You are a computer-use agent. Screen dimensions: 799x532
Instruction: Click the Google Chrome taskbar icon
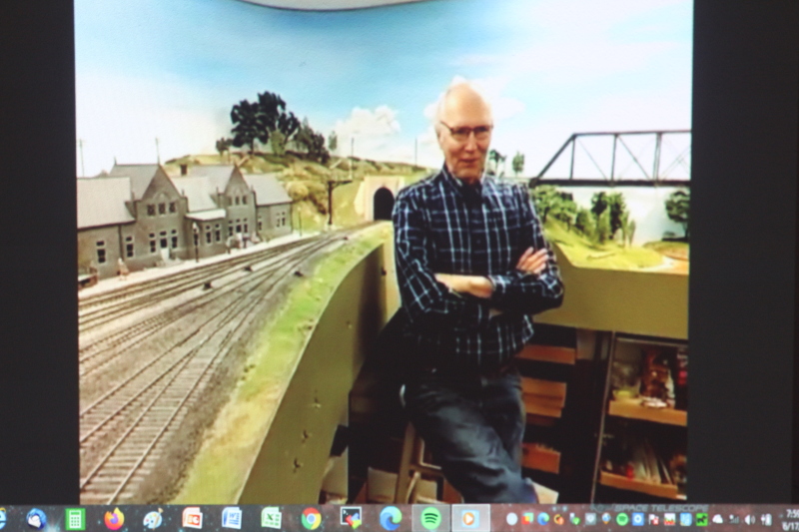311,518
